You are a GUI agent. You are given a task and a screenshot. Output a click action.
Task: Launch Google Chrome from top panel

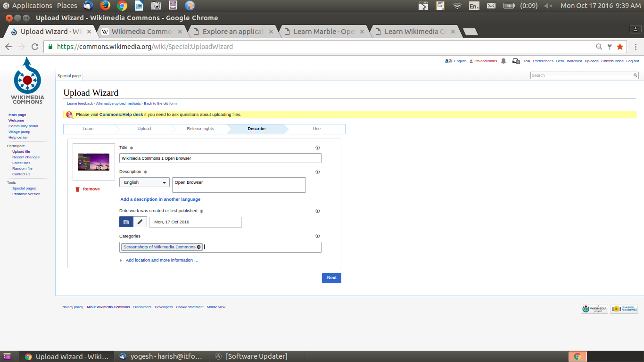(x=122, y=6)
